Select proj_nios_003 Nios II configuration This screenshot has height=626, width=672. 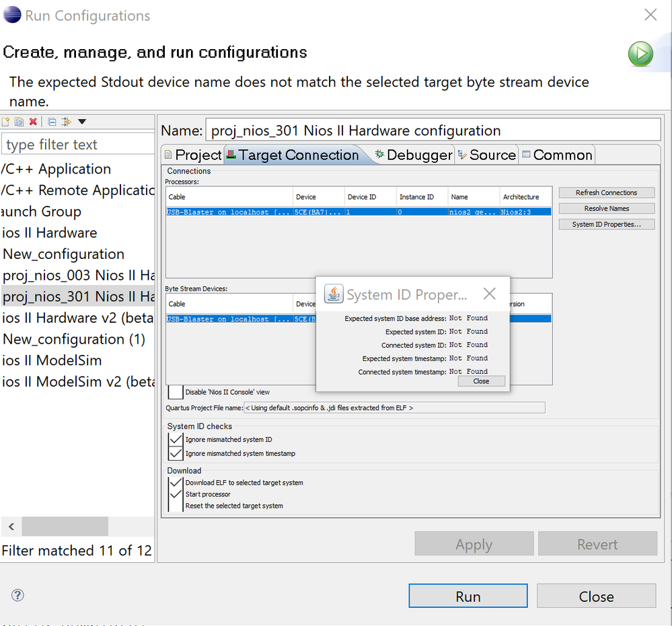coord(79,275)
